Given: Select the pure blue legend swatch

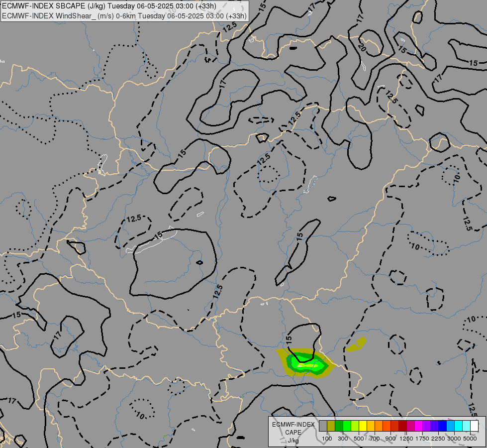Looking at the screenshot, I should pos(442,426).
